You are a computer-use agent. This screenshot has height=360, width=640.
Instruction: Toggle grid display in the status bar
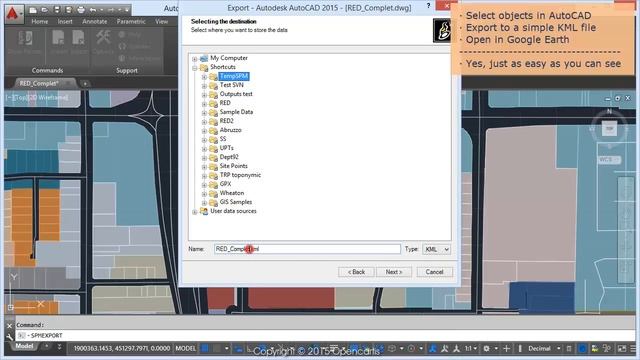point(205,349)
